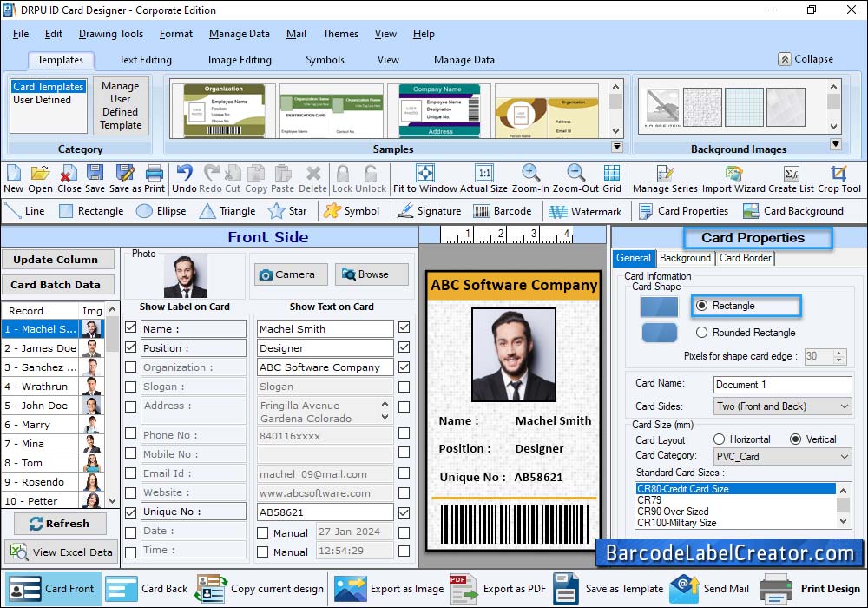Open the Card Sides dropdown
This screenshot has height=608, width=868.
[x=782, y=406]
